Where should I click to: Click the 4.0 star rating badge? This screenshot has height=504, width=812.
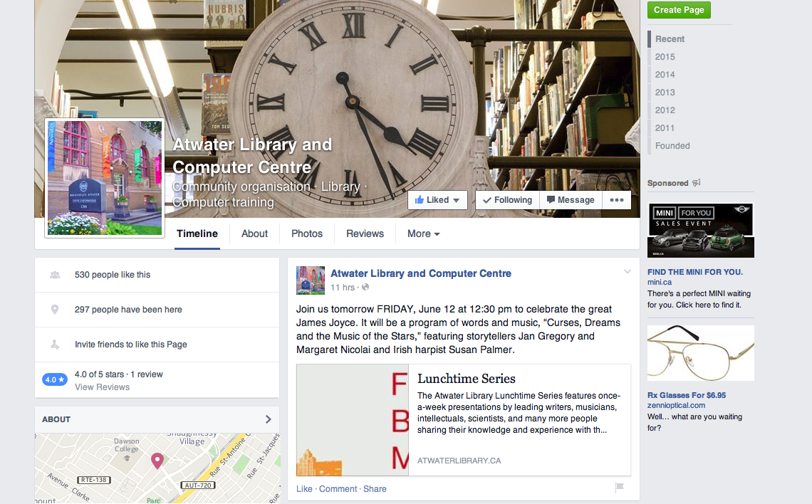[x=54, y=379]
